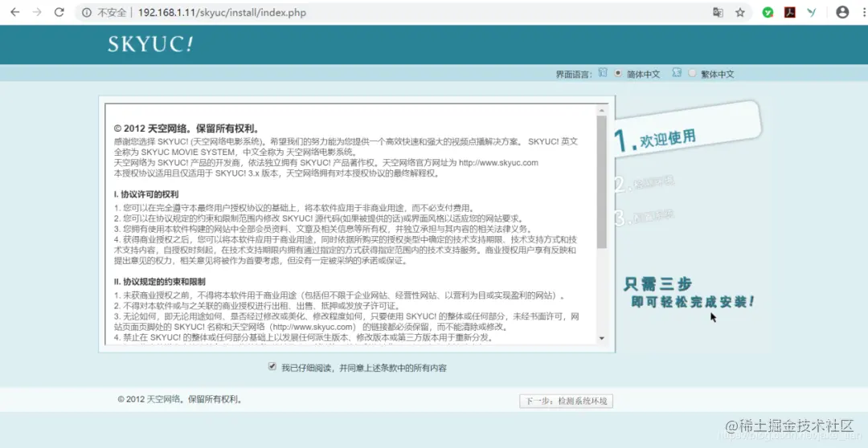Open the red PDF extension icon
The width and height of the screenshot is (868, 448).
(790, 12)
